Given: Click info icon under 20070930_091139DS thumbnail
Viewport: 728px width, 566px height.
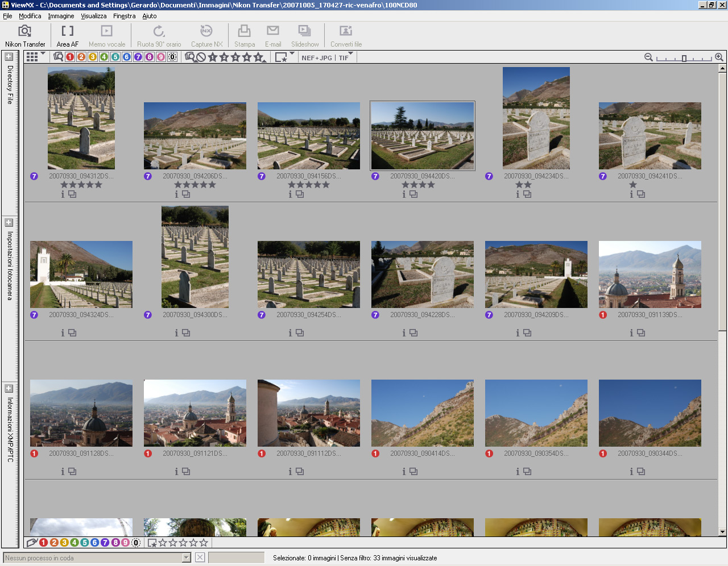Looking at the screenshot, I should [x=631, y=333].
